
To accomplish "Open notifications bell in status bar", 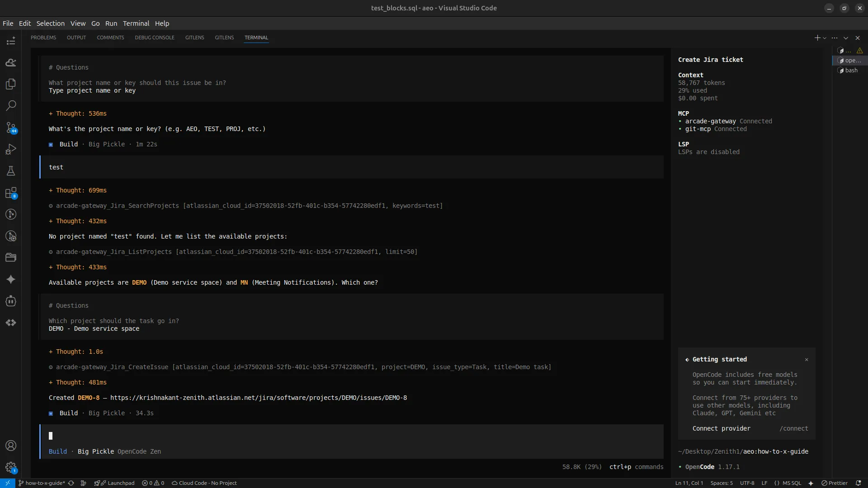I will pos(858,483).
